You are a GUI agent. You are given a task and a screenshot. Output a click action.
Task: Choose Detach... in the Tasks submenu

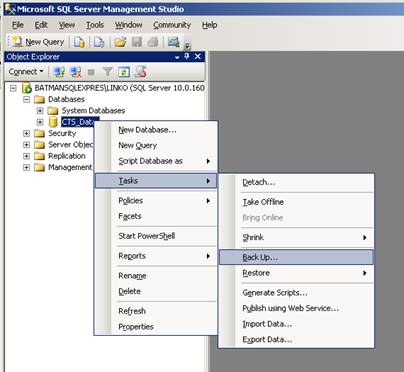tap(259, 182)
